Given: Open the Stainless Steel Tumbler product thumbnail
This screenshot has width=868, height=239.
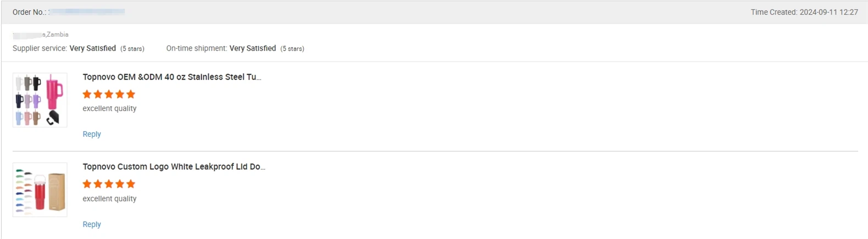Looking at the screenshot, I should [x=40, y=100].
